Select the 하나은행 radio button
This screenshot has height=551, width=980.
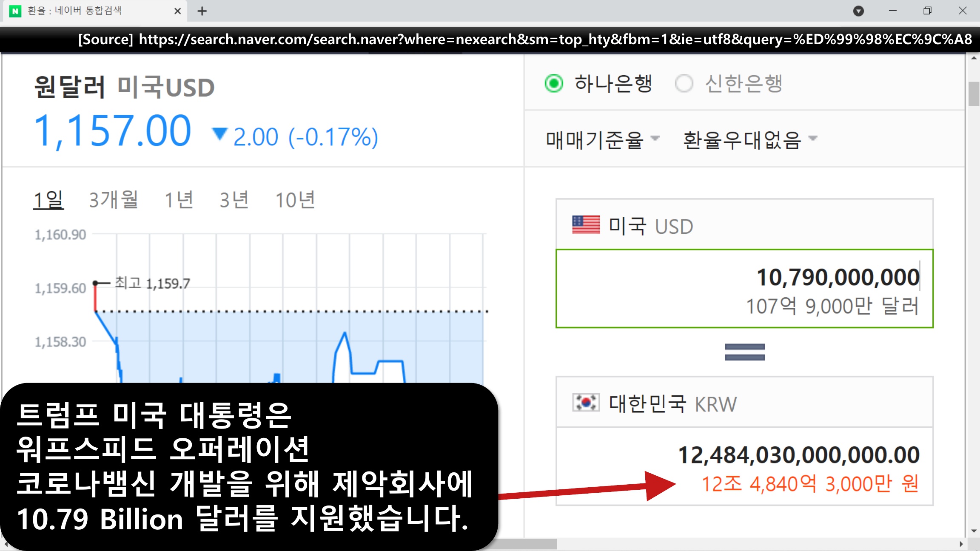(554, 83)
